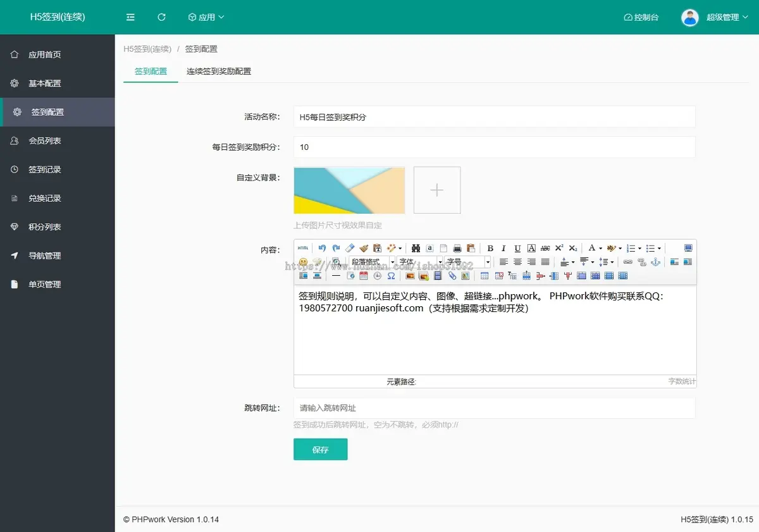
Task: Click the insert table icon
Action: coord(484,276)
